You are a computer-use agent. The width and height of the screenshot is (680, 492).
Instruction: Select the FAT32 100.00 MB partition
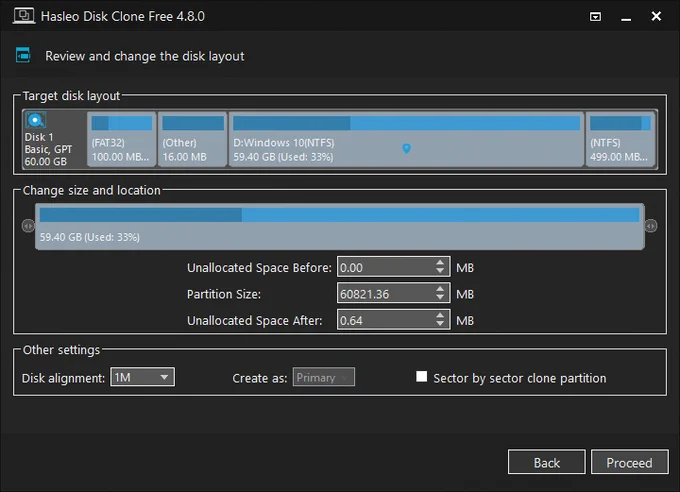[121, 139]
